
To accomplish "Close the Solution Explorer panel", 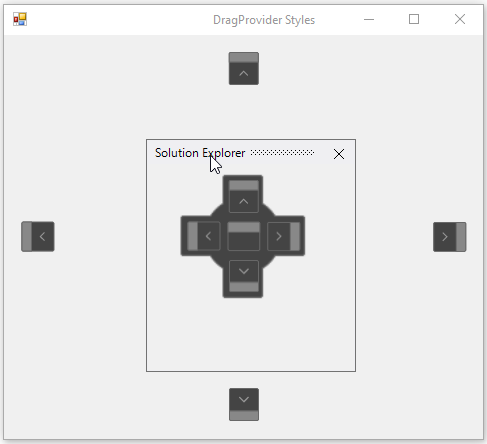I will point(339,154).
